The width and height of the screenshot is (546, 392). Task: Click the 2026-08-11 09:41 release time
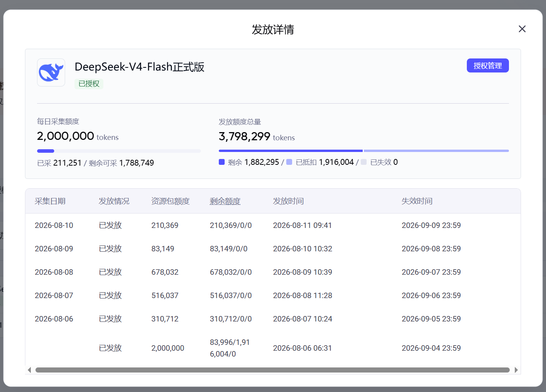click(302, 225)
